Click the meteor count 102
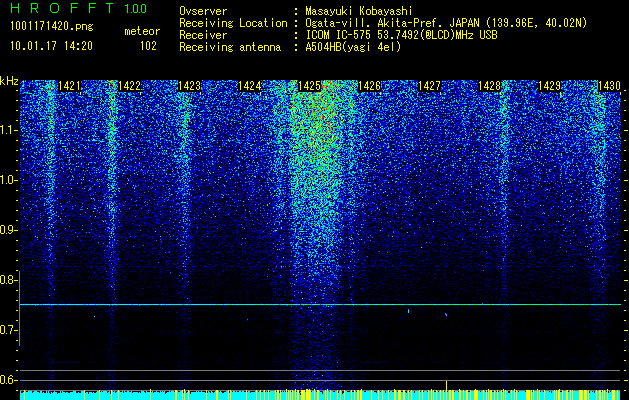The image size is (629, 400). [x=148, y=46]
